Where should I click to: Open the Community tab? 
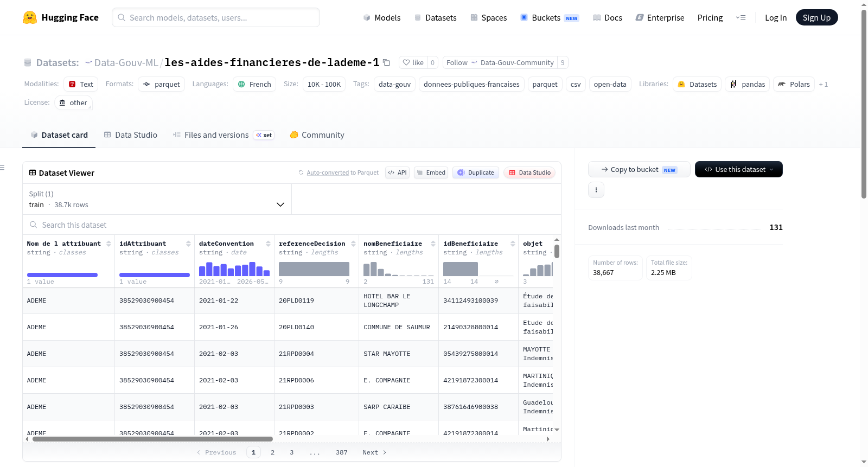[x=317, y=135]
